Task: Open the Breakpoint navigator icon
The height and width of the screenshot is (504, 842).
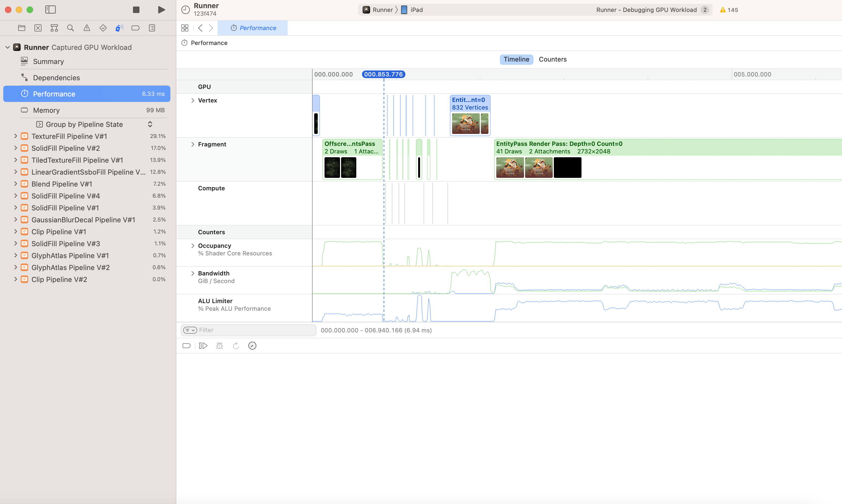Action: (135, 28)
